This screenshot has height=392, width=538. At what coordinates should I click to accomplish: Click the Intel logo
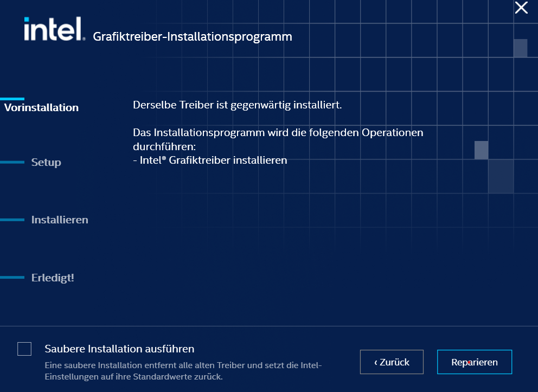point(54,29)
